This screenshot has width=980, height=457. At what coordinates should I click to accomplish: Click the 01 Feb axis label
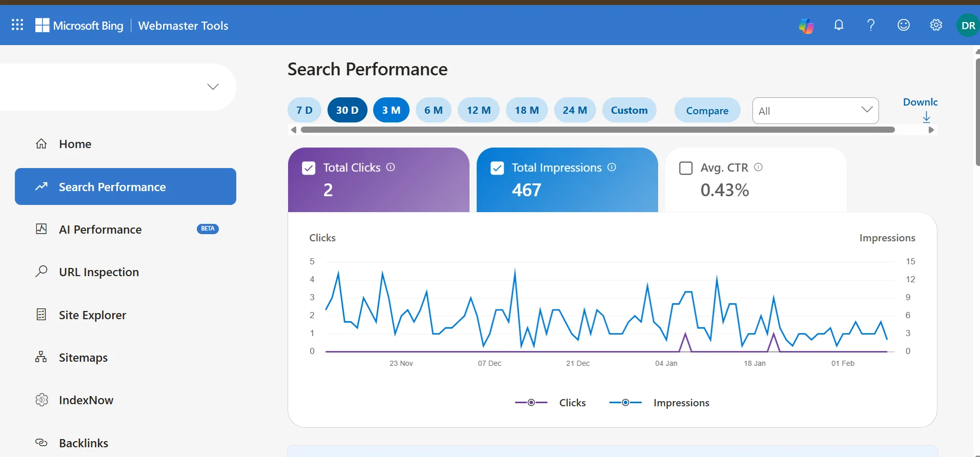click(843, 363)
